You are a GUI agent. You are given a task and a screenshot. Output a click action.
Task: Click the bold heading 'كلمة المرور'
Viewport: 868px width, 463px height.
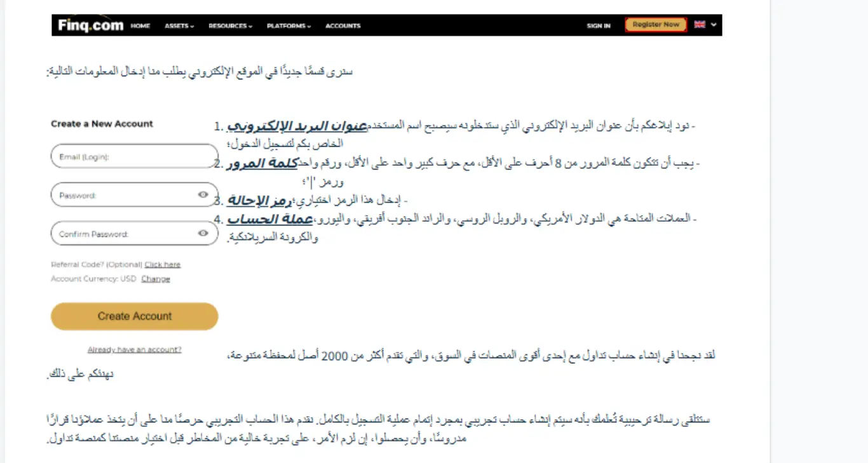pyautogui.click(x=262, y=163)
